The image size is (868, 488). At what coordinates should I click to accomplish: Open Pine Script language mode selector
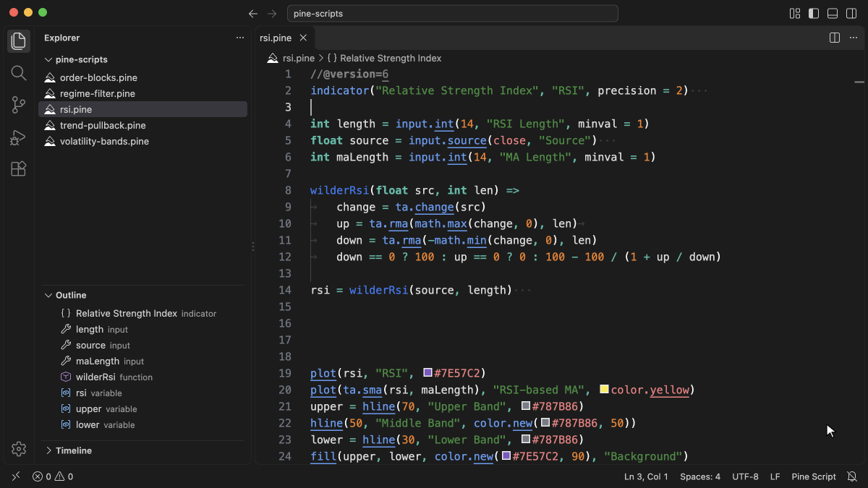(814, 476)
